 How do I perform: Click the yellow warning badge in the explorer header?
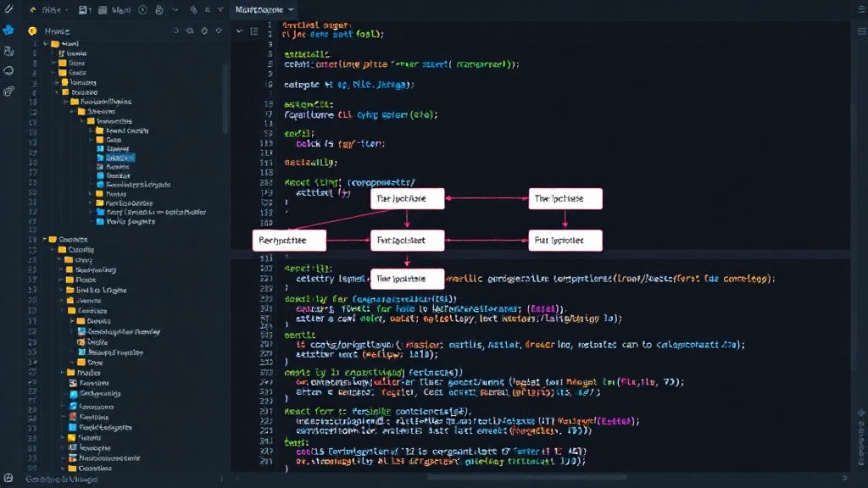[x=33, y=31]
